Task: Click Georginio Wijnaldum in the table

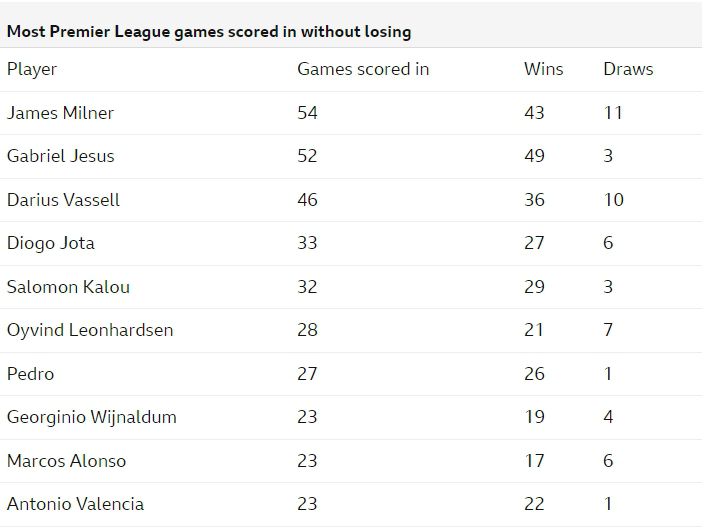Action: coord(92,417)
